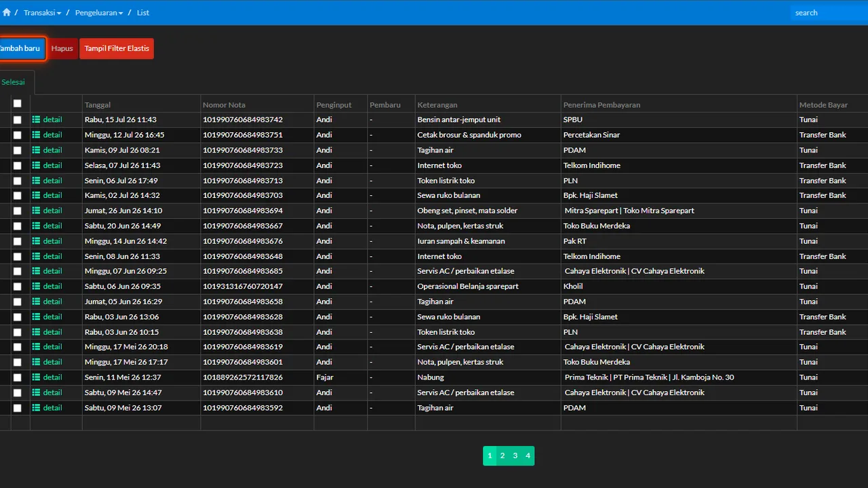Image resolution: width=868 pixels, height=488 pixels.
Task: Go to page 3 of the list
Action: pos(515,456)
